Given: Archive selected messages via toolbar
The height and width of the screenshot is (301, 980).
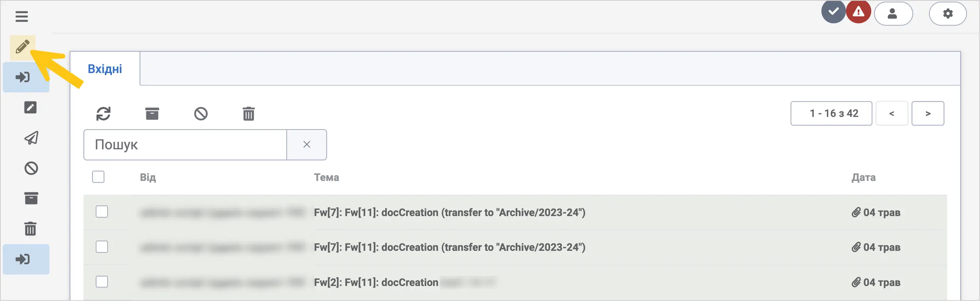Looking at the screenshot, I should click(x=152, y=114).
